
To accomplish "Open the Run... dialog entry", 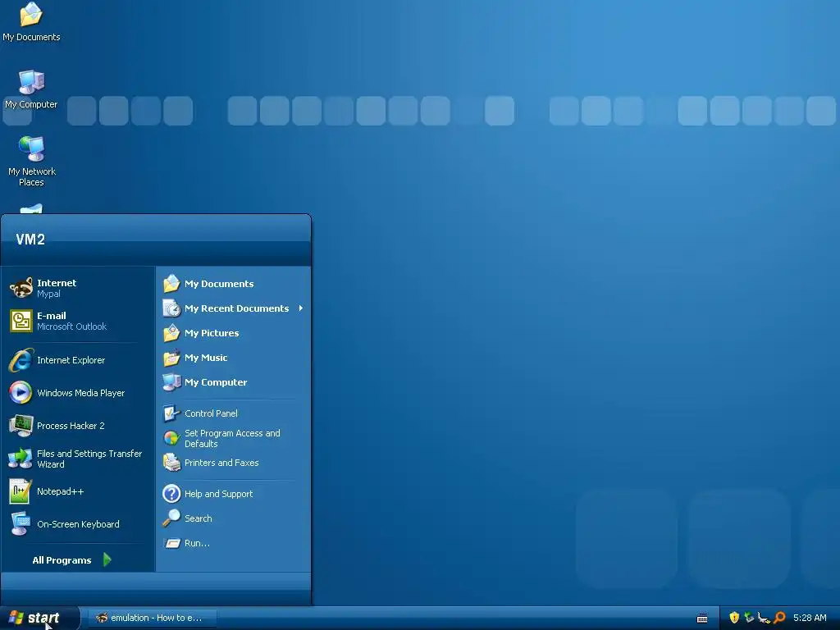I will pyautogui.click(x=234, y=543).
